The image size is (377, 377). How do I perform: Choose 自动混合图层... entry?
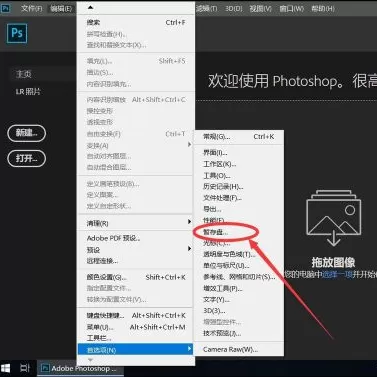(x=136, y=167)
